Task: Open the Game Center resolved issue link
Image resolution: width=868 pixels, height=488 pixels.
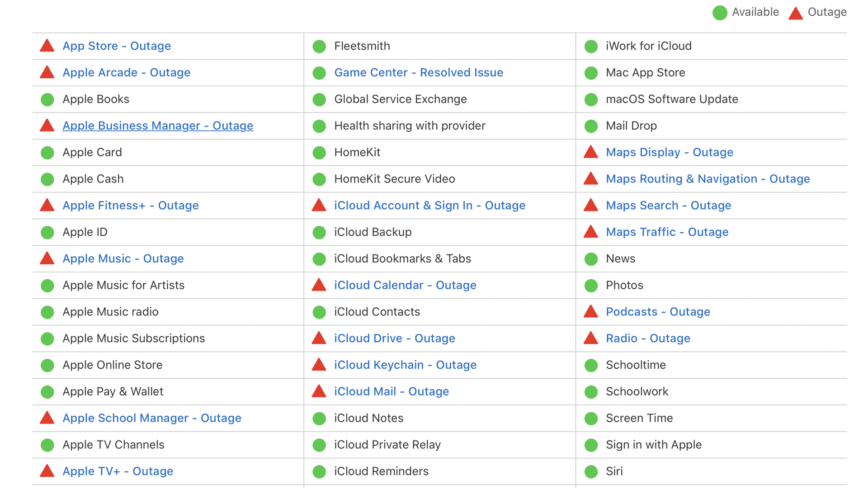Action: 418,72
